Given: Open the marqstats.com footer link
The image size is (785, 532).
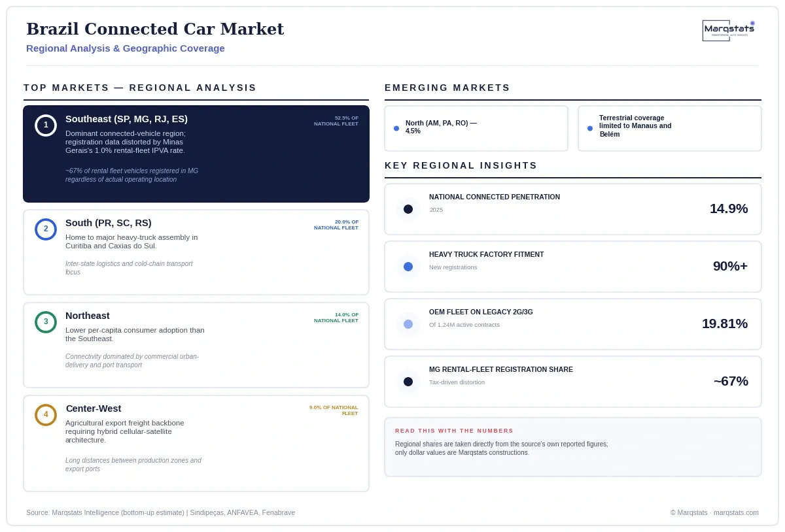Looking at the screenshot, I should point(736,512).
